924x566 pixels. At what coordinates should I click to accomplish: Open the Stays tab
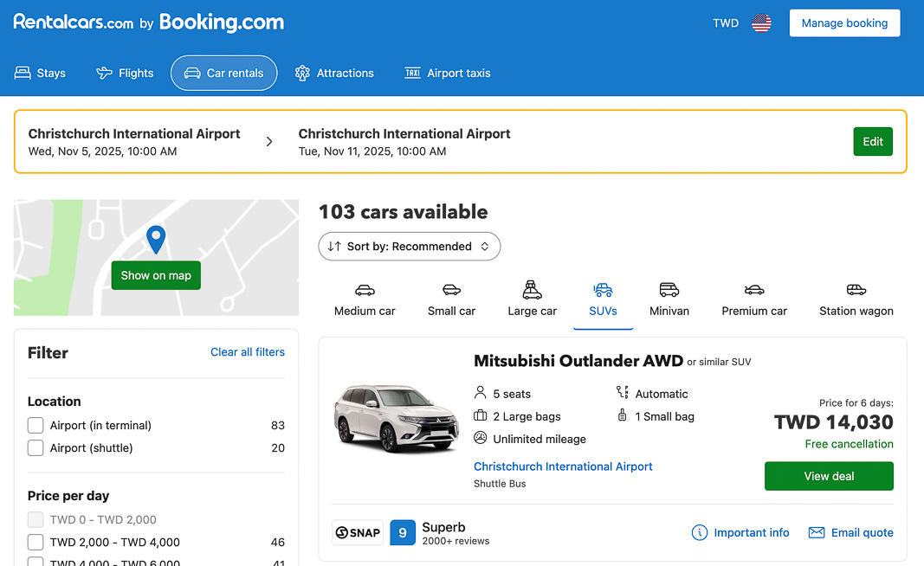point(40,73)
